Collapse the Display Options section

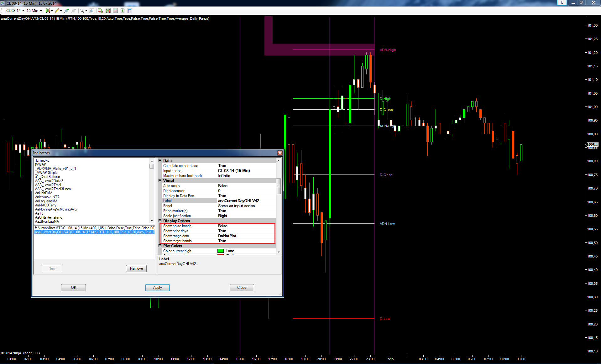[x=160, y=221]
